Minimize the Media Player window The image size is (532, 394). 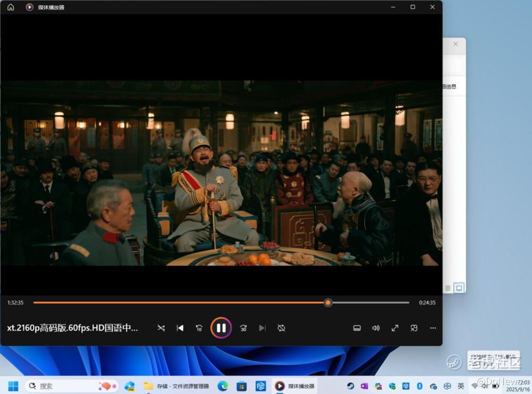point(393,7)
